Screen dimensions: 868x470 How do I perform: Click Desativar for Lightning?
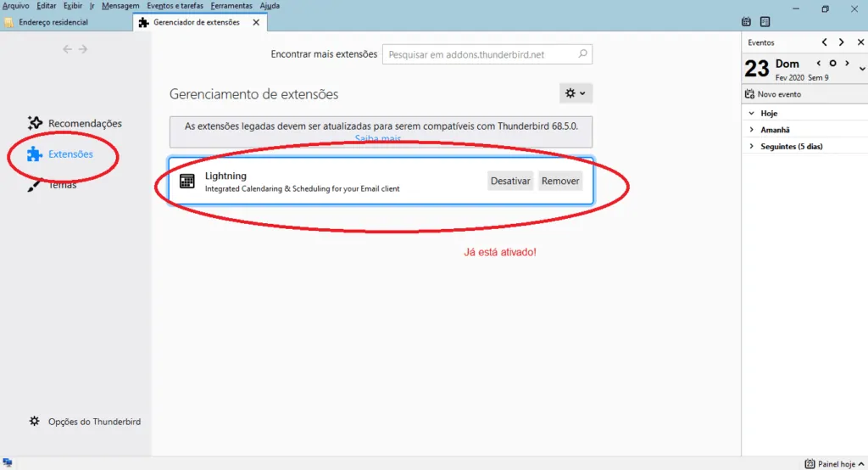(509, 181)
